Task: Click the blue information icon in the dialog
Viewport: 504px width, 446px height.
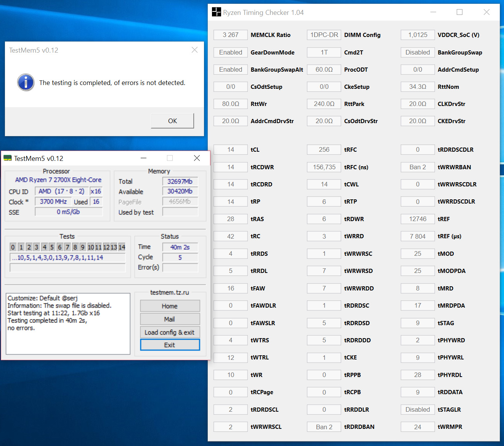Action: click(x=26, y=82)
